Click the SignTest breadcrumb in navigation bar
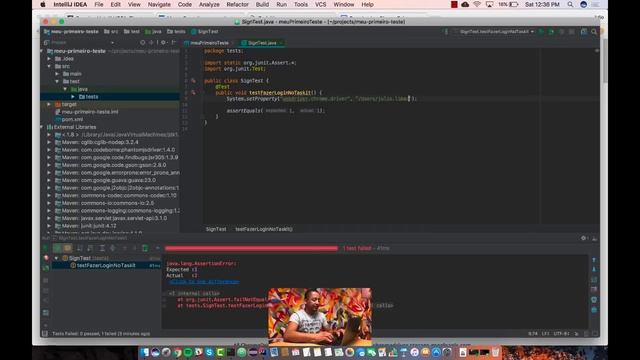The height and width of the screenshot is (360, 640). point(204,31)
